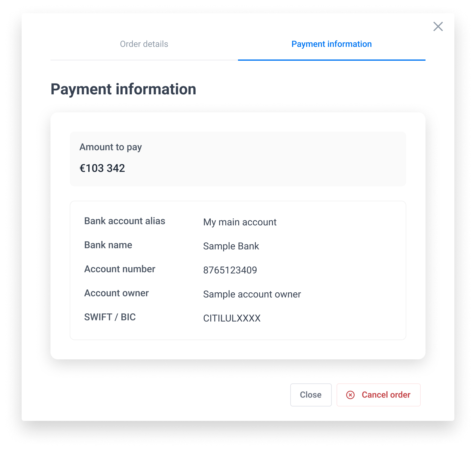476x451 pixels.
Task: Click the Sample Bank value
Action: tap(231, 246)
